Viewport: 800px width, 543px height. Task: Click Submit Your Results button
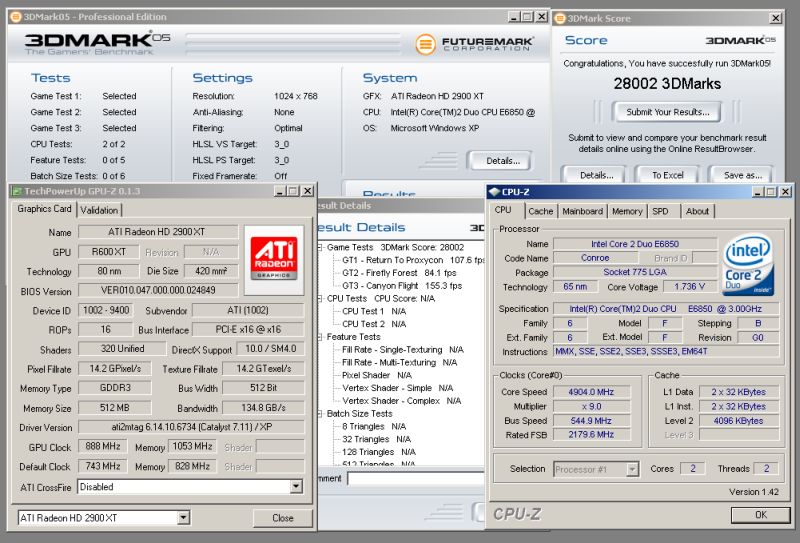click(667, 112)
